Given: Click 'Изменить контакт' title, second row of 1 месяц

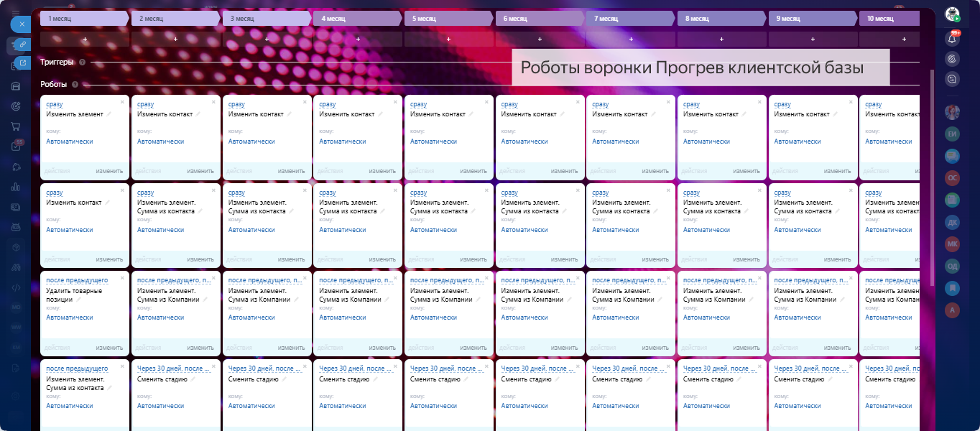Looking at the screenshot, I should [74, 203].
